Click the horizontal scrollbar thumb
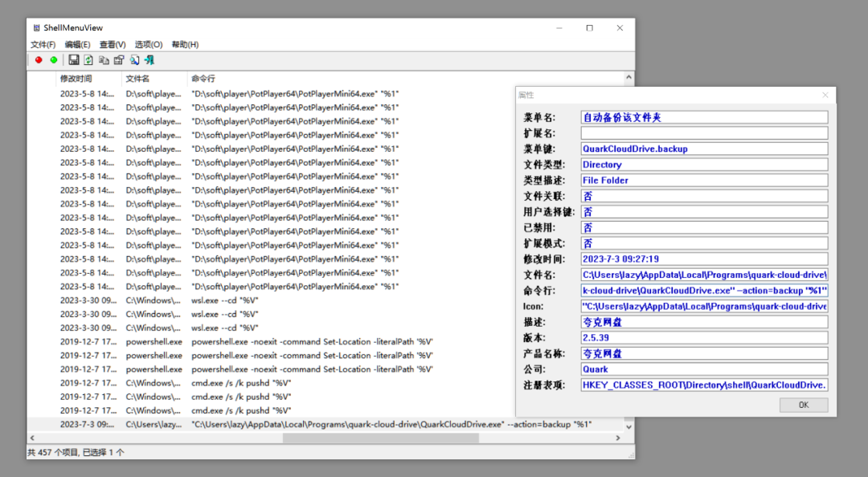 coord(380,438)
